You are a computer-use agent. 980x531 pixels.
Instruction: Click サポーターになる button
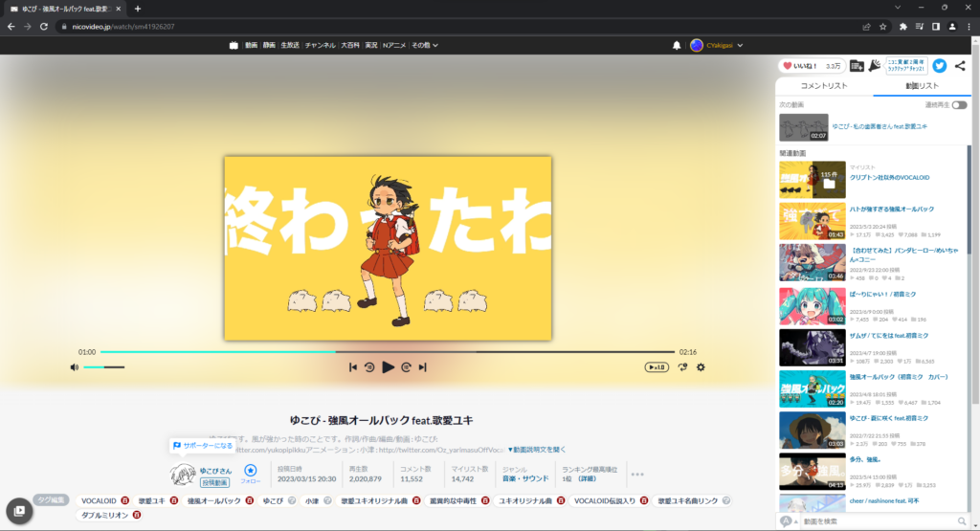tap(203, 446)
